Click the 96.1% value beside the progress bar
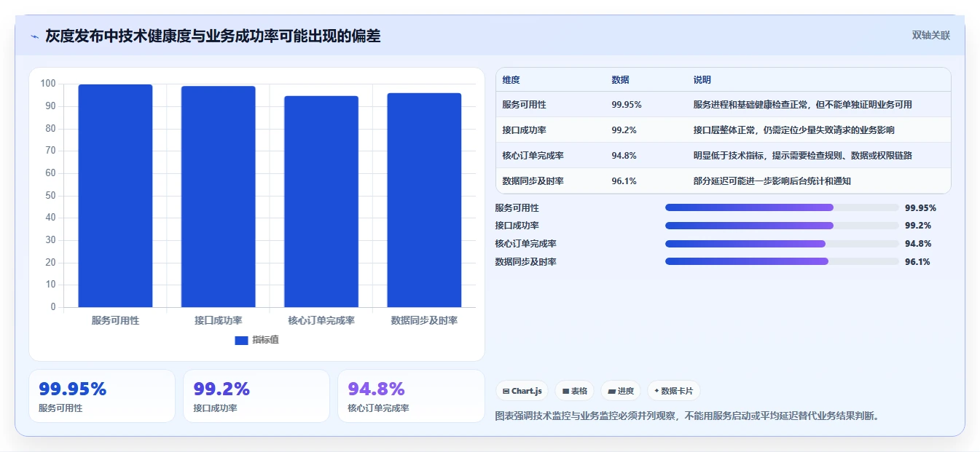Screen dimensions: 980x452 pos(917,262)
